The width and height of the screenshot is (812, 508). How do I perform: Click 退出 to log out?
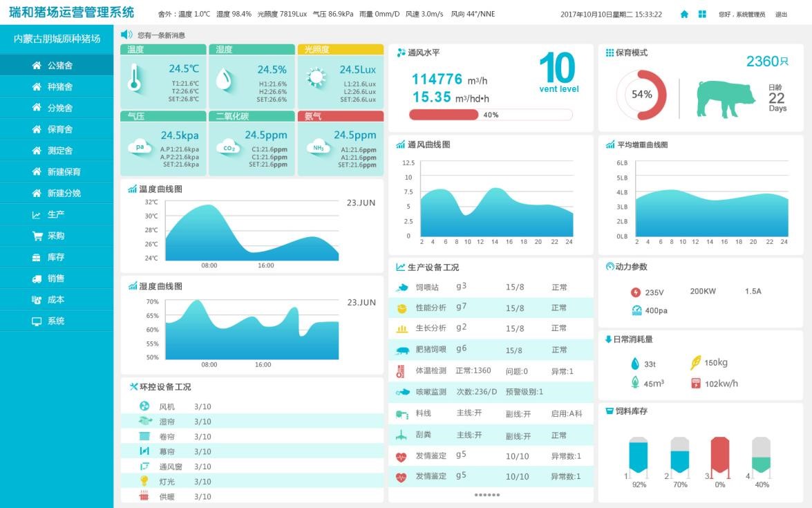click(x=781, y=15)
